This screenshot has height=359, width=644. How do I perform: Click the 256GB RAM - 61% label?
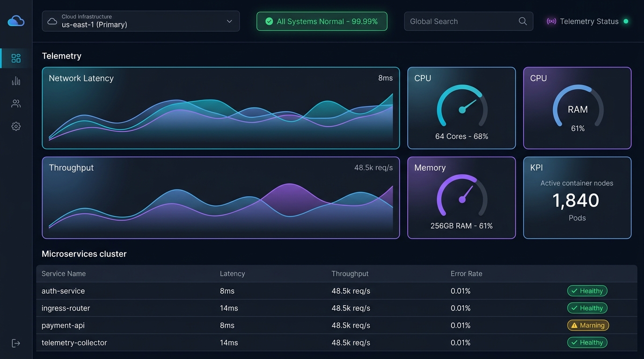[461, 226]
